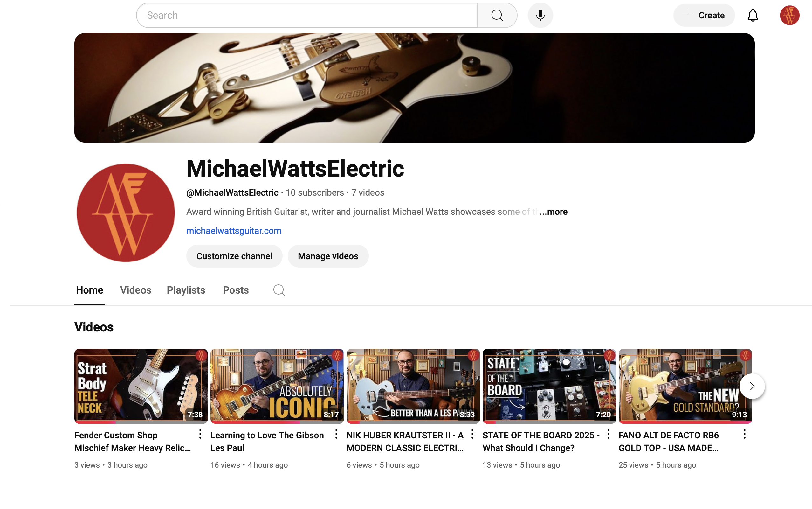Image resolution: width=812 pixels, height=509 pixels.
Task: Switch to the Home tab
Action: pos(89,290)
